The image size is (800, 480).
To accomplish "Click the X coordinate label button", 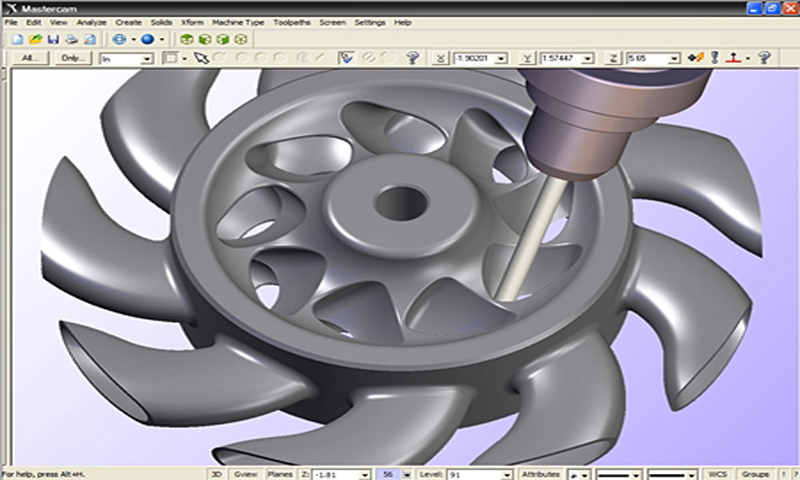I will coord(440,58).
